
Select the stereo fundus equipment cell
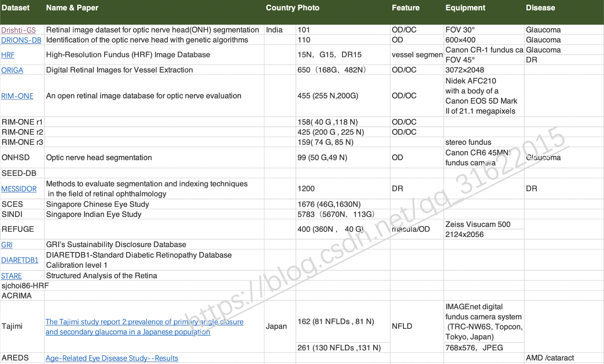(484, 142)
